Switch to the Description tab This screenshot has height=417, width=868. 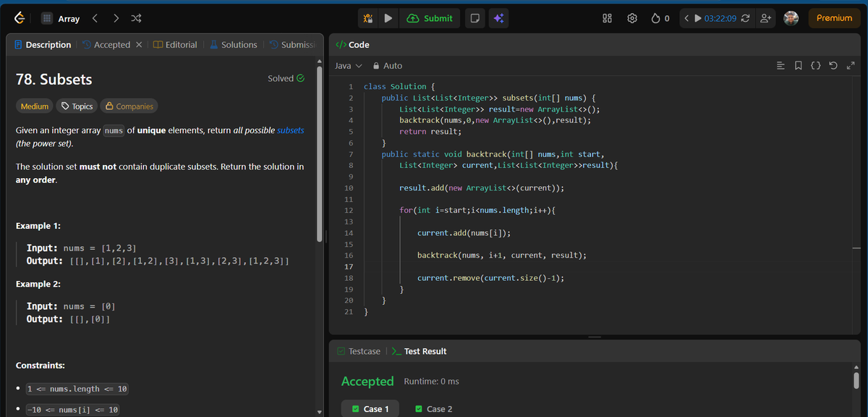coord(43,45)
